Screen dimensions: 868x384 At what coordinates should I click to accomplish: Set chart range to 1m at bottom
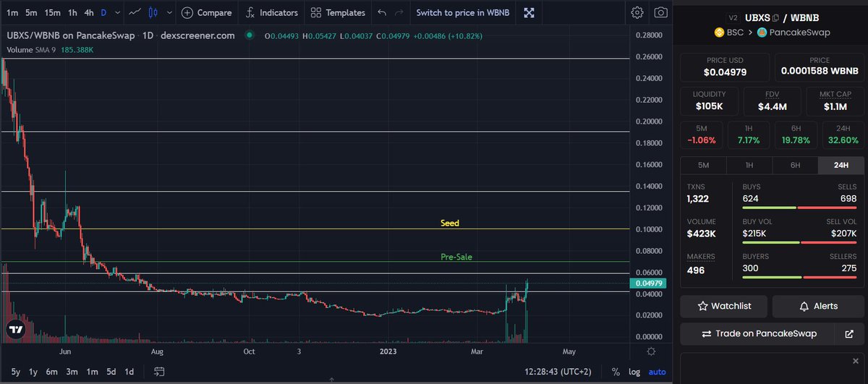(x=92, y=372)
